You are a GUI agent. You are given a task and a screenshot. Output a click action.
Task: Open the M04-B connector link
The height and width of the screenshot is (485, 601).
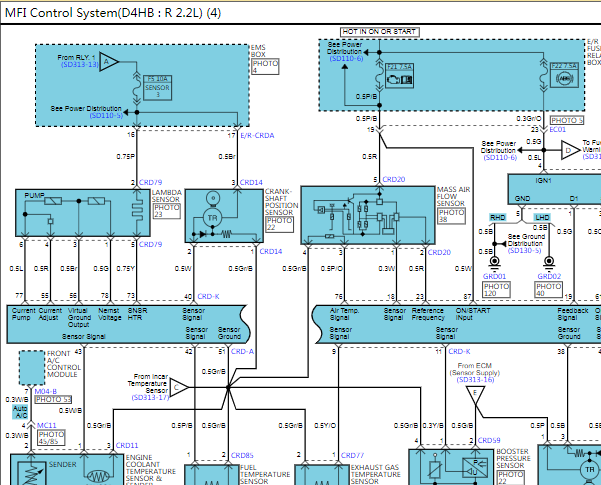pos(46,391)
